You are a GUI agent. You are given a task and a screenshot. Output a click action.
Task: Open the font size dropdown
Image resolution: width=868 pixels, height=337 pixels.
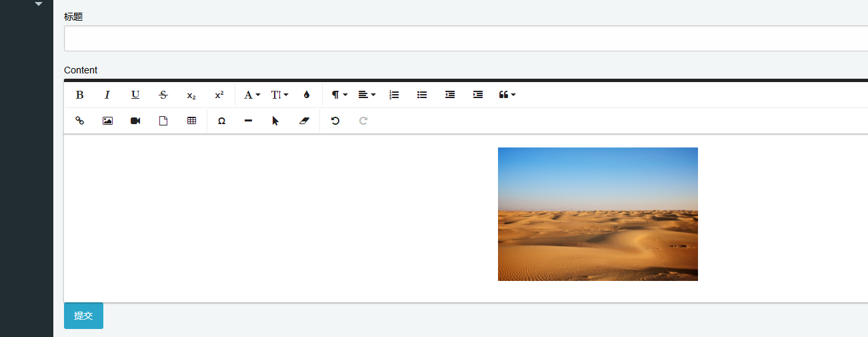pos(279,95)
